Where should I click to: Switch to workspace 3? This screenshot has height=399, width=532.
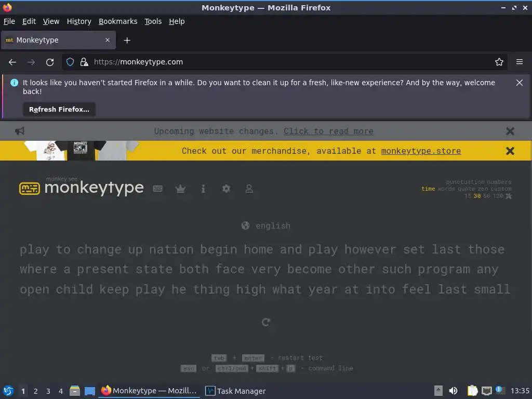pos(48,391)
